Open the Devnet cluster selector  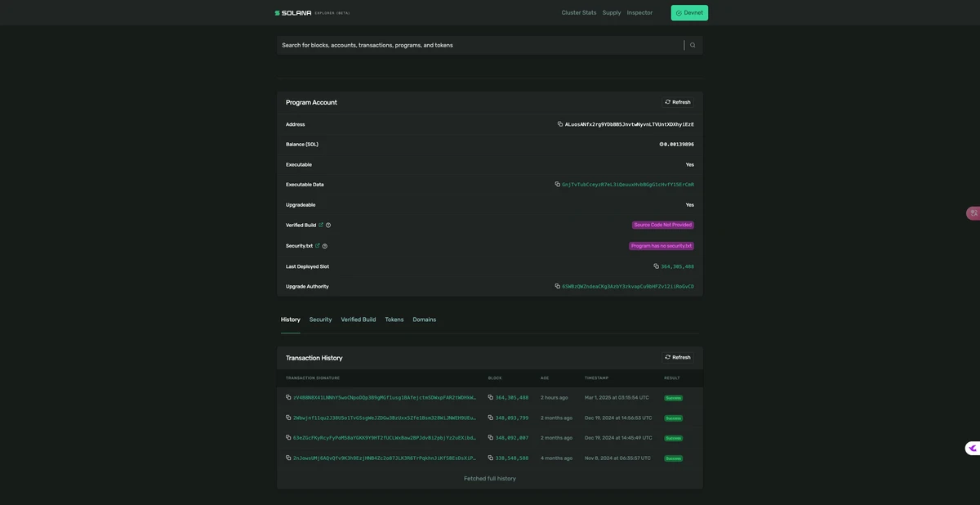click(x=689, y=13)
